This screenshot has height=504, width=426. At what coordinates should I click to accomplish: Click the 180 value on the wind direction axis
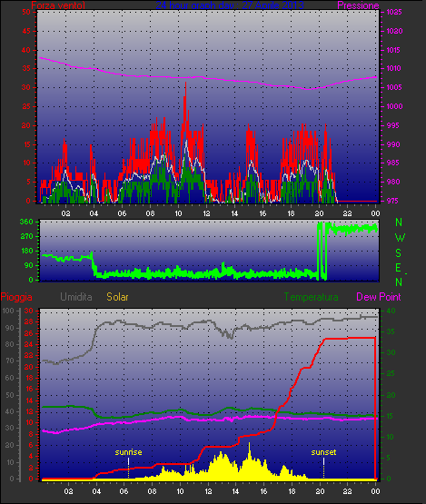coord(26,251)
